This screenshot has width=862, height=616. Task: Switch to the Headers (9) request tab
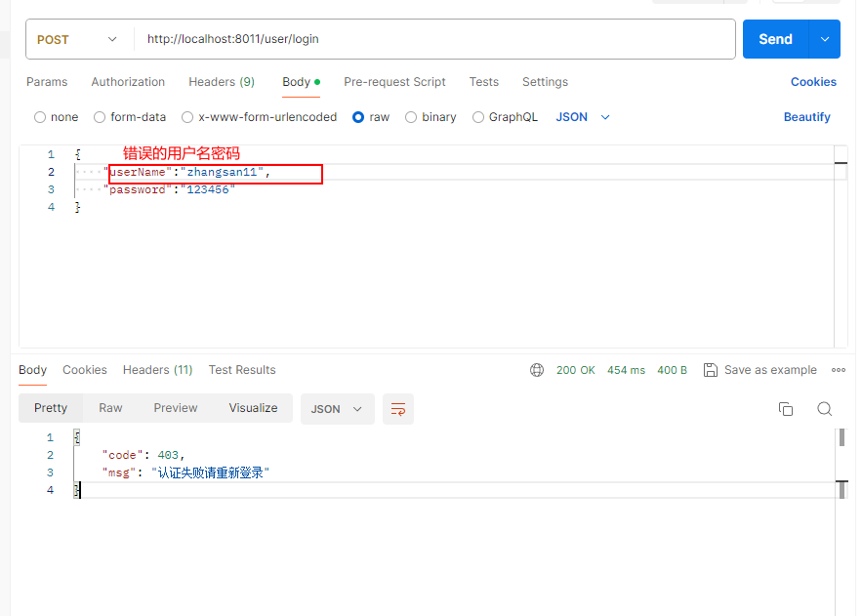222,82
